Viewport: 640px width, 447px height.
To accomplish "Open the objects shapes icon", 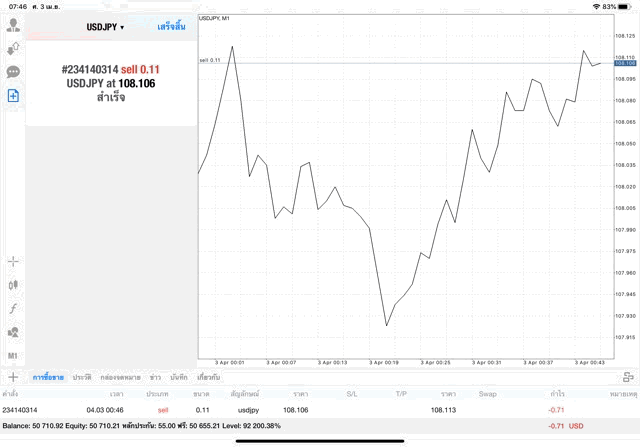I will 13,332.
